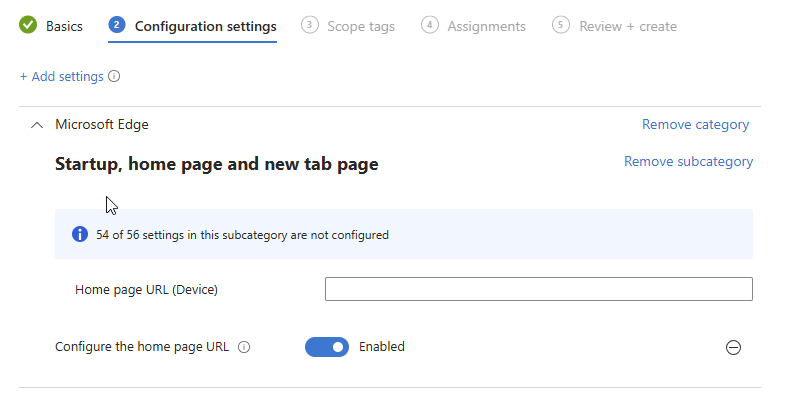The image size is (795, 393).
Task: Click the blue info icon in the banner
Action: [x=80, y=234]
